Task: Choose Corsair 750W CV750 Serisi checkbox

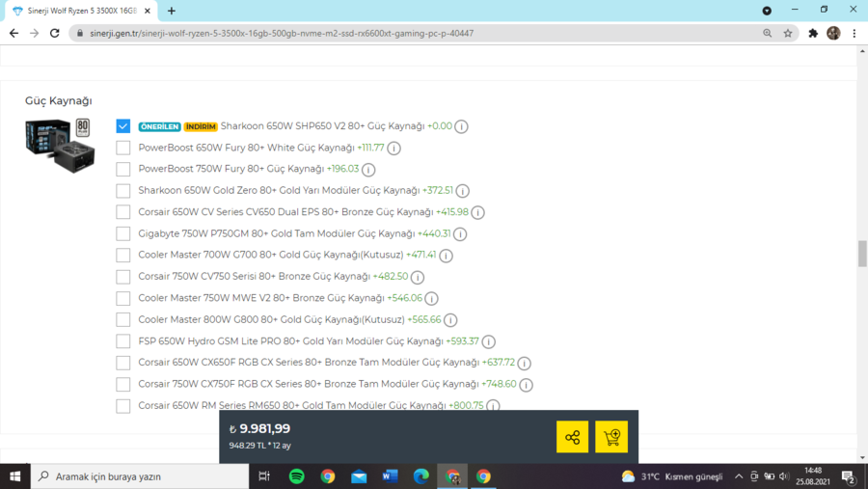Action: click(x=122, y=277)
